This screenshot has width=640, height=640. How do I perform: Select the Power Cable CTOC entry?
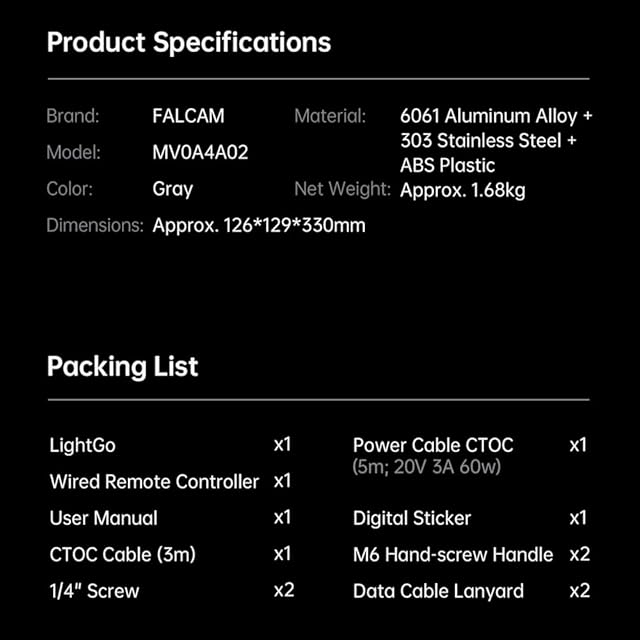click(x=433, y=445)
